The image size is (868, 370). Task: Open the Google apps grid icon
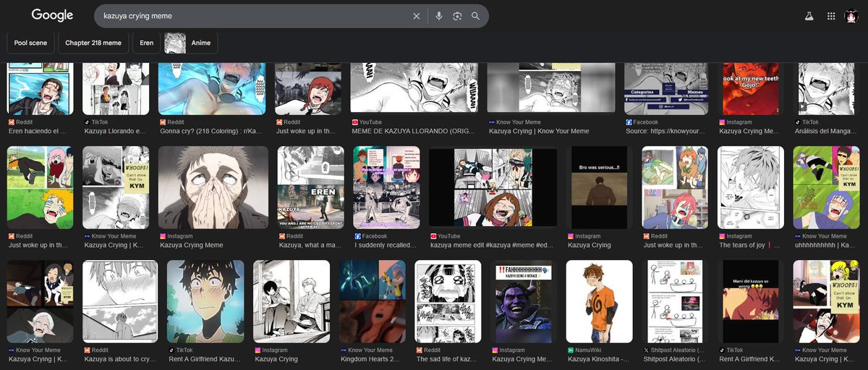coord(831,16)
